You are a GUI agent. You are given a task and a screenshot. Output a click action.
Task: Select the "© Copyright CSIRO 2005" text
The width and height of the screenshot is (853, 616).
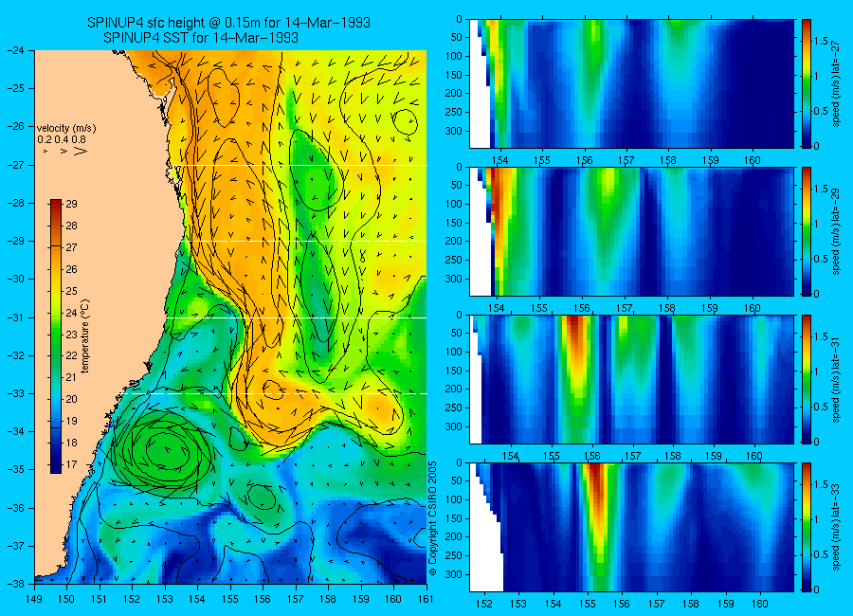(433, 518)
